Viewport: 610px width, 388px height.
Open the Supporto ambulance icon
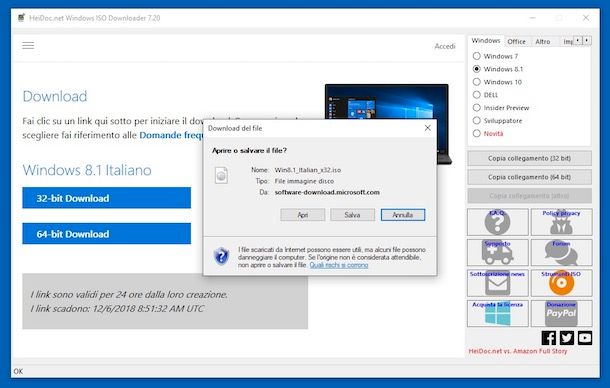(498, 252)
